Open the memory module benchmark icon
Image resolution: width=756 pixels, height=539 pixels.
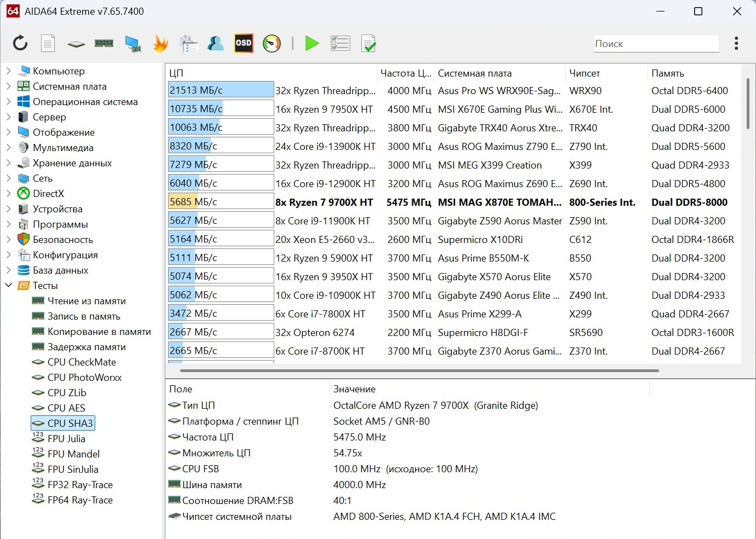pos(104,43)
